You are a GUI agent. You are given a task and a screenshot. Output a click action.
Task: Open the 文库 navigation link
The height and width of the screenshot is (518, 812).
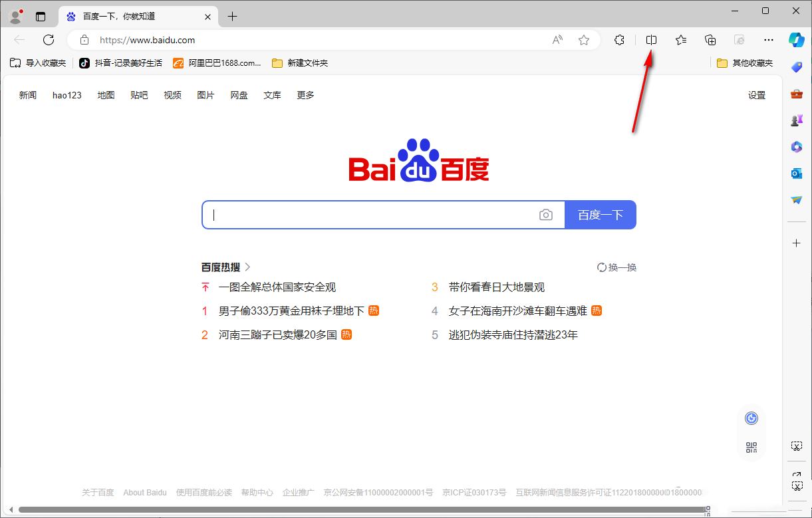[x=273, y=95]
